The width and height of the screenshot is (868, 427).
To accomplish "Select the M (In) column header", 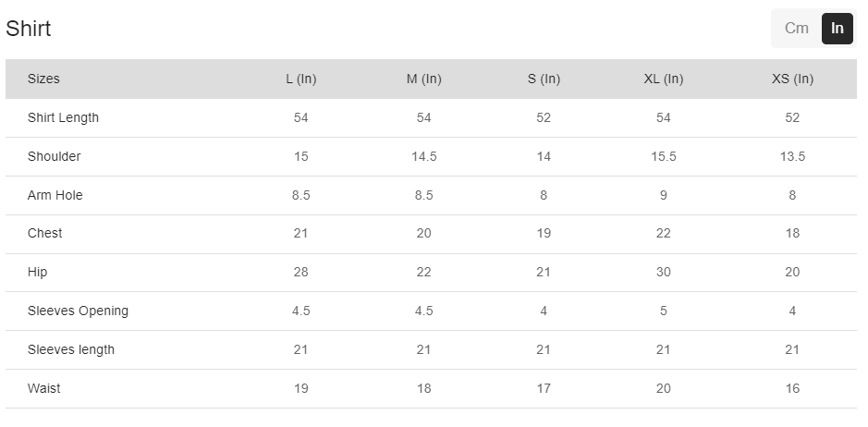I will [424, 79].
